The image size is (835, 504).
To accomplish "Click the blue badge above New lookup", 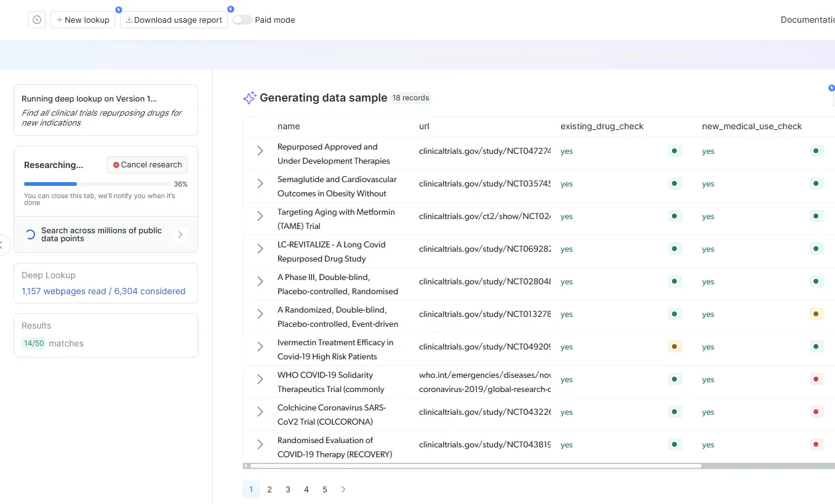I will tap(118, 10).
